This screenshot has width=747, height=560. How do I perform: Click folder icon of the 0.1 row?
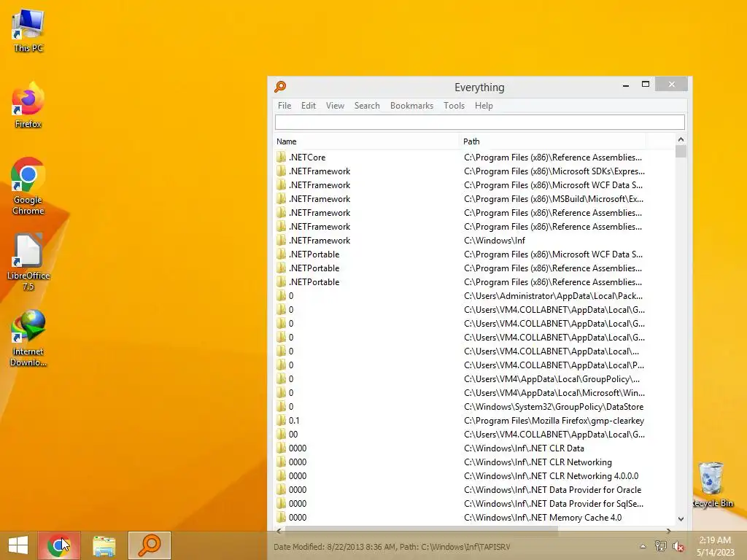pyautogui.click(x=281, y=421)
